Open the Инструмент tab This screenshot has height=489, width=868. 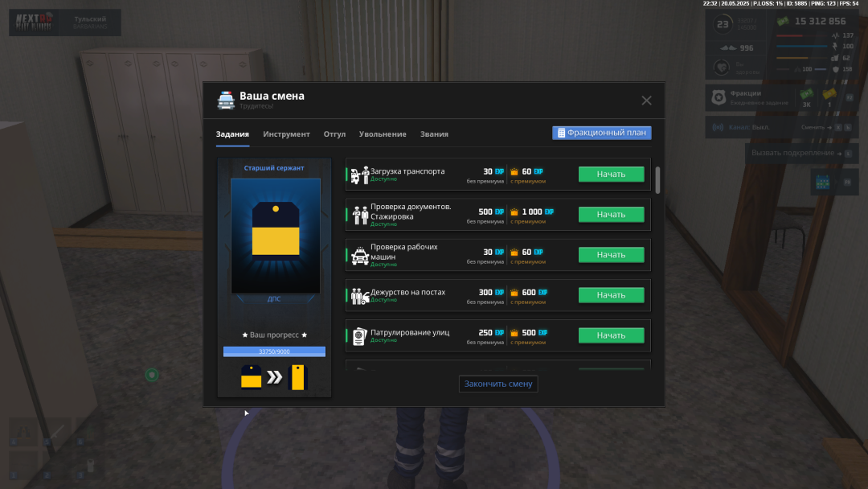[286, 134]
